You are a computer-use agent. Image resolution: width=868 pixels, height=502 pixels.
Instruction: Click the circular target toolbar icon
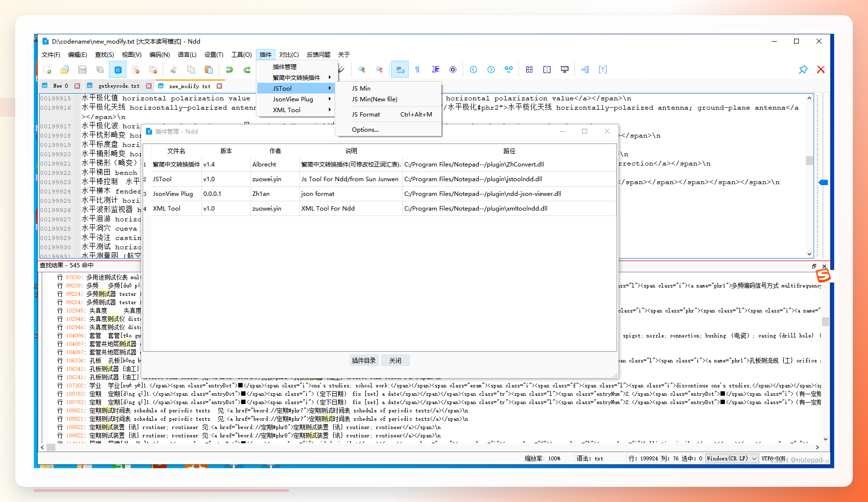[453, 70]
